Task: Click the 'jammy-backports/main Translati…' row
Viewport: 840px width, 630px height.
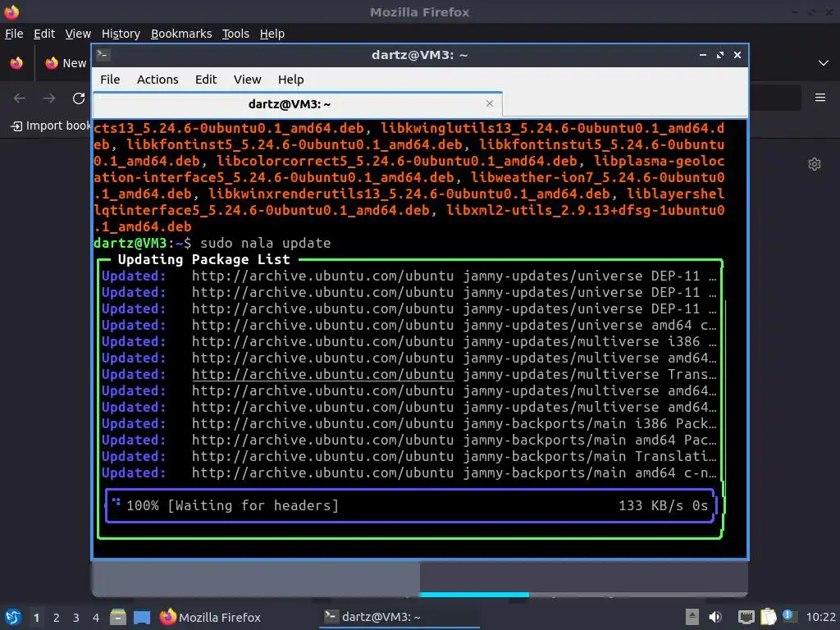Action: click(410, 456)
